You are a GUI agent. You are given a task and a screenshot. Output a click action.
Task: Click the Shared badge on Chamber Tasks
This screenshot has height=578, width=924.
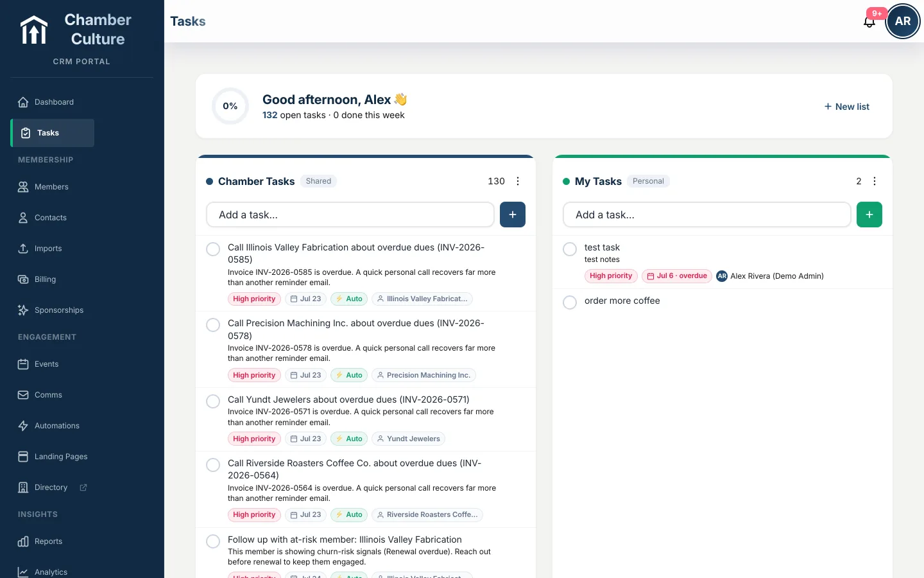[318, 181]
